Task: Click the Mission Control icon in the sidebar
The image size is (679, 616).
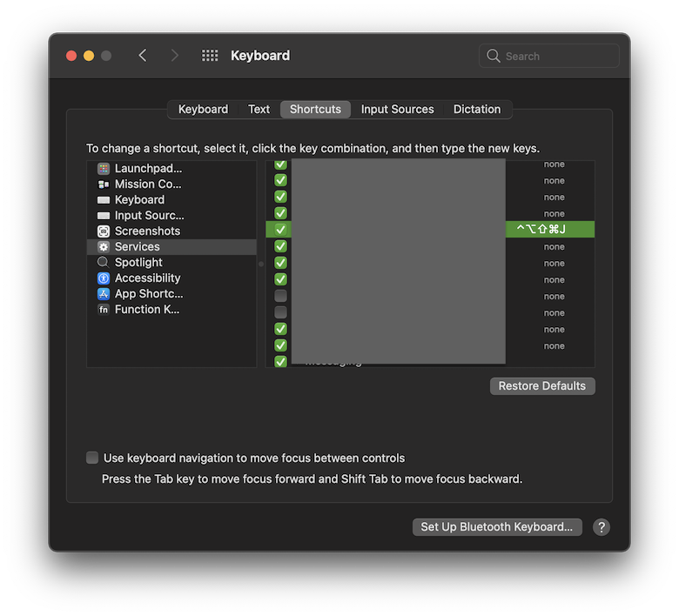Action: click(x=103, y=184)
